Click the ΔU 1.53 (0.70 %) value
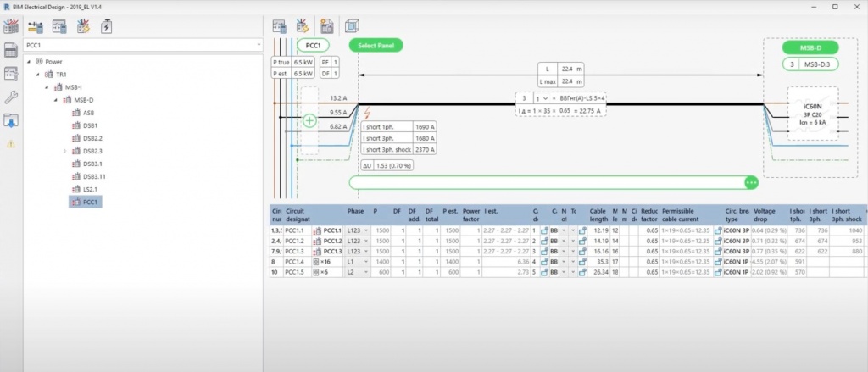This screenshot has height=372, width=868. [395, 165]
